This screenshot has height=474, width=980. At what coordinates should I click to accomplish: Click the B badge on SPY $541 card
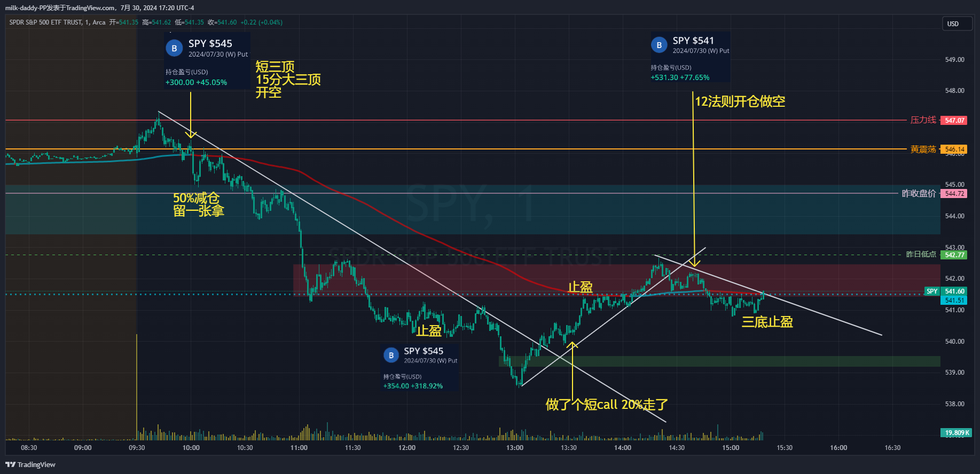click(659, 45)
